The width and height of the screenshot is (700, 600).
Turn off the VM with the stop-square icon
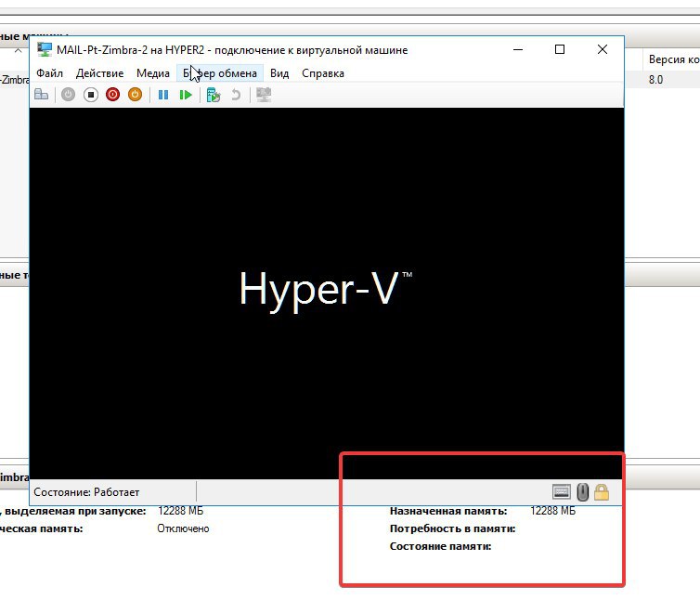[91, 95]
